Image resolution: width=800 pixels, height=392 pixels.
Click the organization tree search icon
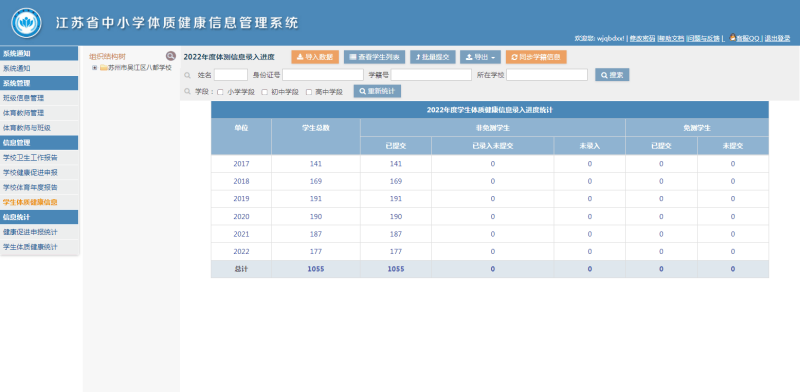click(170, 56)
